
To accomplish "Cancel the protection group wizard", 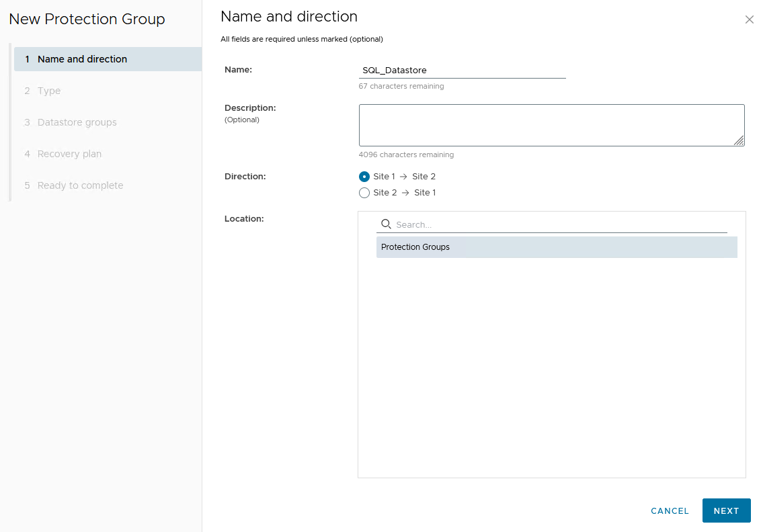I will [x=670, y=511].
